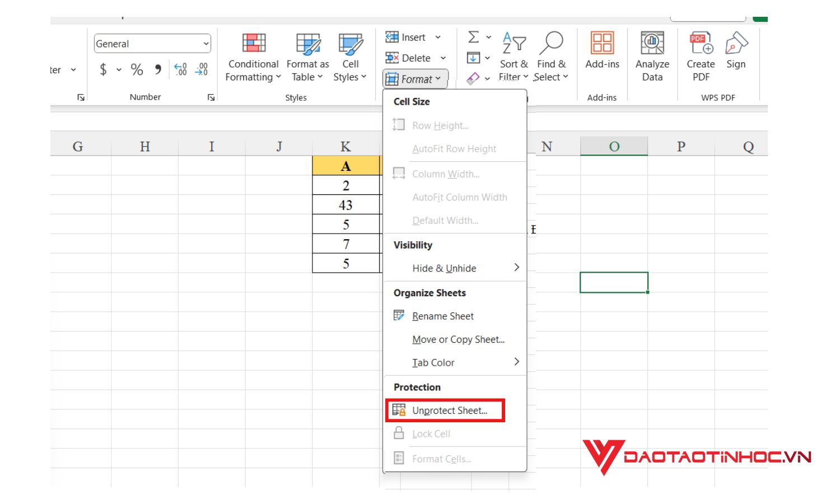Click the AutoSum icon
Viewport: 840px width, 504px height.
pos(474,37)
